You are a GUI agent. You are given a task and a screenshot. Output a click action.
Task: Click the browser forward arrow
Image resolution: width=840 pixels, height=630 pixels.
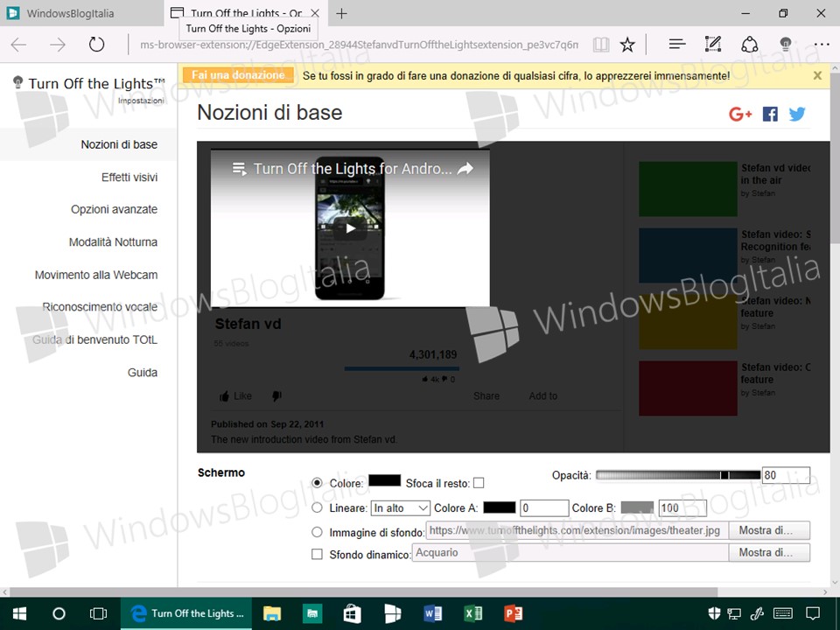58,45
